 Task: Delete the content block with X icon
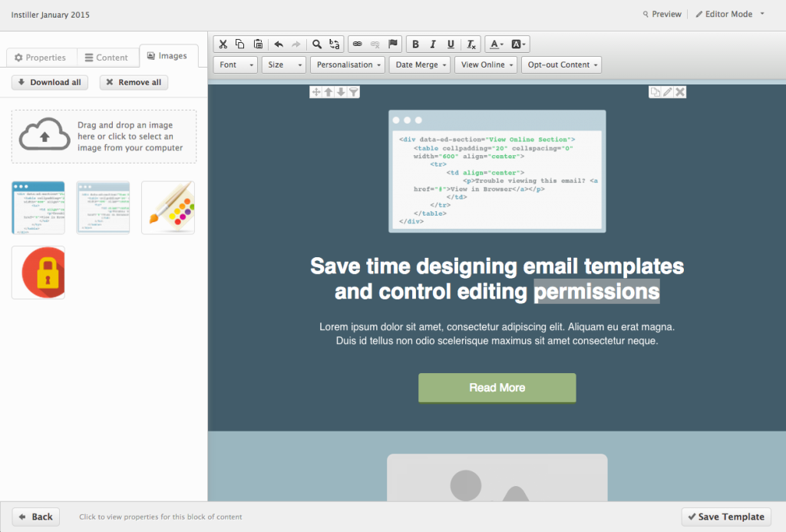point(680,92)
